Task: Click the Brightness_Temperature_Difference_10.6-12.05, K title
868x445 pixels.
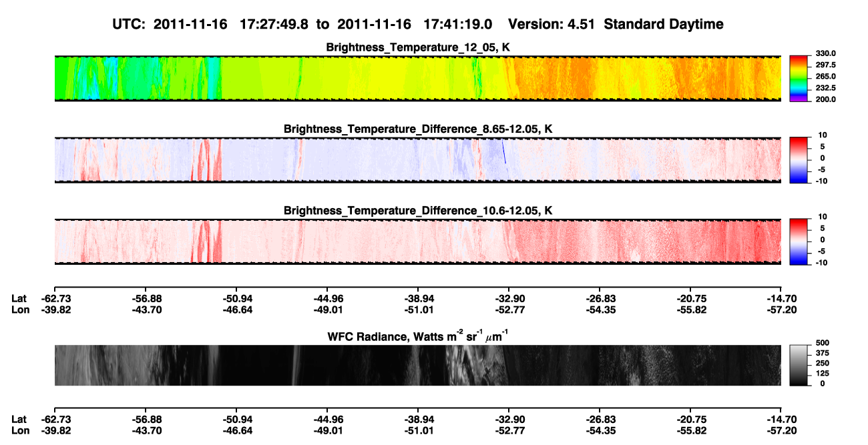Action: [x=418, y=211]
